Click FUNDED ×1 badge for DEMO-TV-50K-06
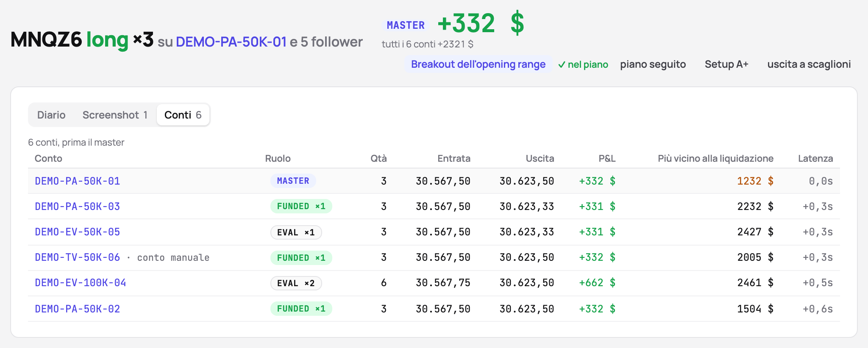 click(x=301, y=258)
